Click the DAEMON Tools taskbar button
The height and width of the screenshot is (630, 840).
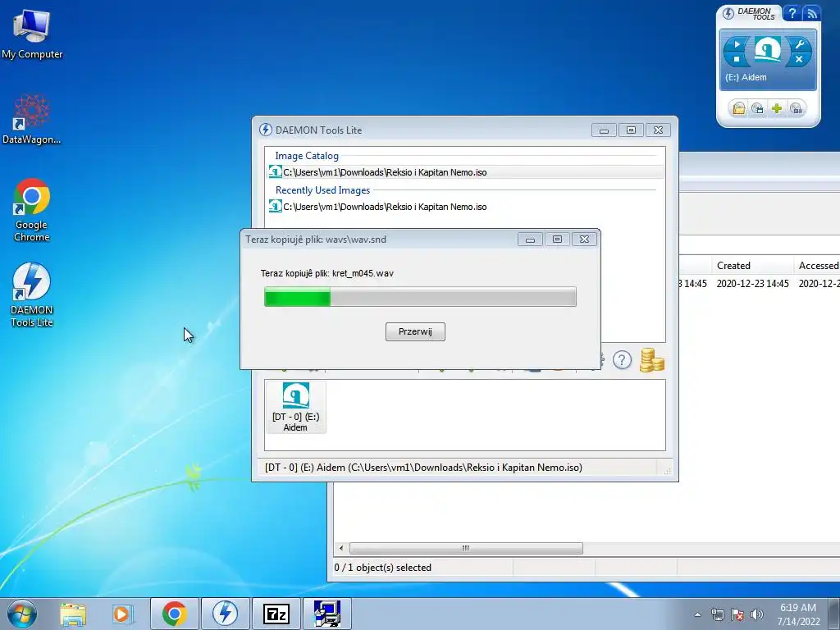click(225, 614)
